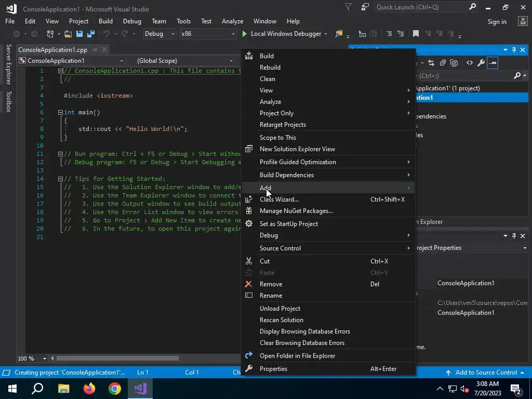Click the Find in Files toolbar icon
Viewport: 532px width, 399px height.
click(x=339, y=34)
